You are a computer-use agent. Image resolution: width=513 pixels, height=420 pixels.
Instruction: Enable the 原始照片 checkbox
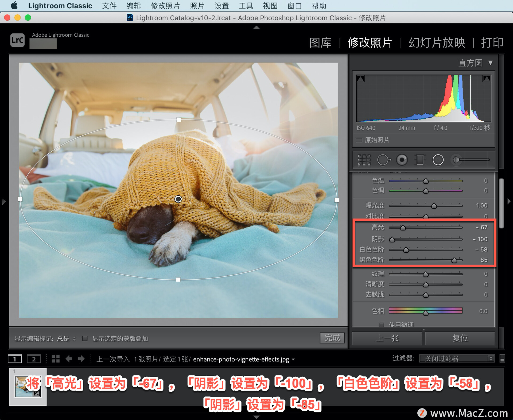pyautogui.click(x=359, y=140)
